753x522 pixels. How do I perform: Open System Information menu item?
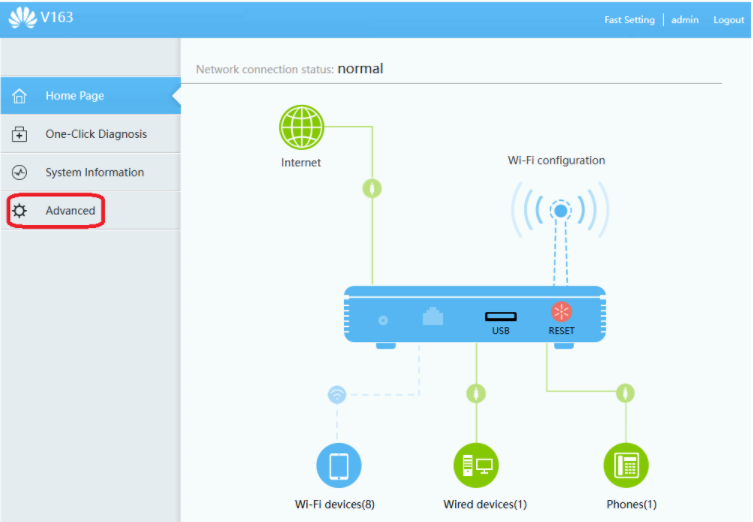[x=91, y=172]
